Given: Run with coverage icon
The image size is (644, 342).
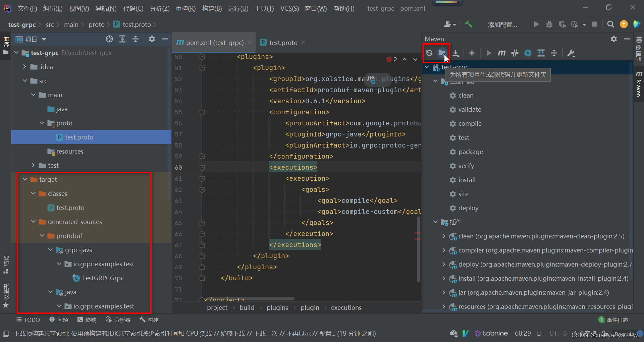Looking at the screenshot, I should pos(562,24).
